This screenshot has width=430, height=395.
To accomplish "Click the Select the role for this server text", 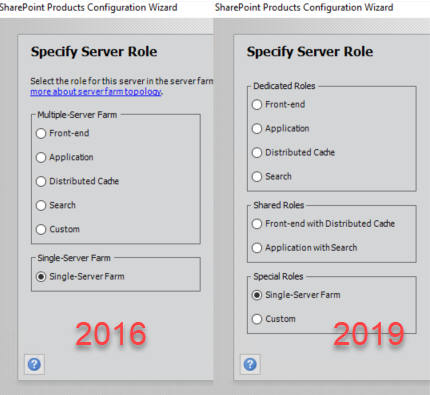I will [122, 81].
